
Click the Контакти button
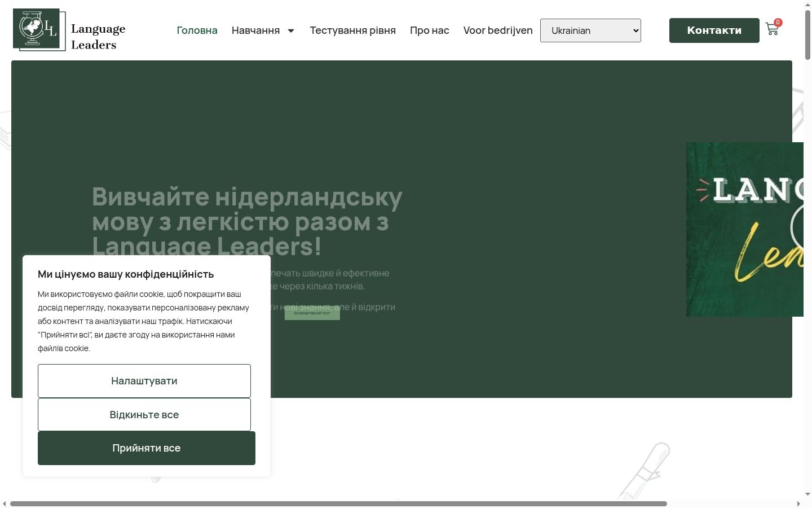tap(714, 30)
